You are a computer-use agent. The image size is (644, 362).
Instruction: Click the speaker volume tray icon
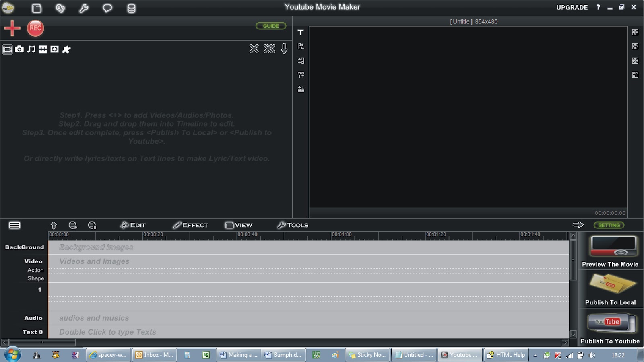(591, 355)
